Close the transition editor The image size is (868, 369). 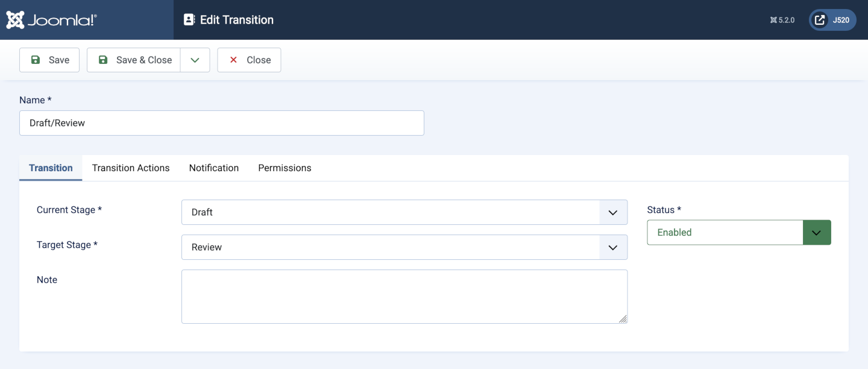[248, 60]
